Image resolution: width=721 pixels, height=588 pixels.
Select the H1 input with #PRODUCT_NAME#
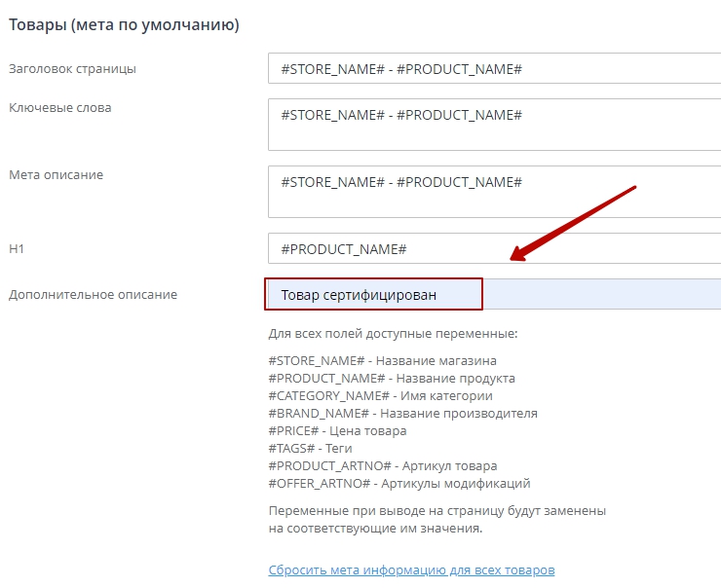point(493,249)
